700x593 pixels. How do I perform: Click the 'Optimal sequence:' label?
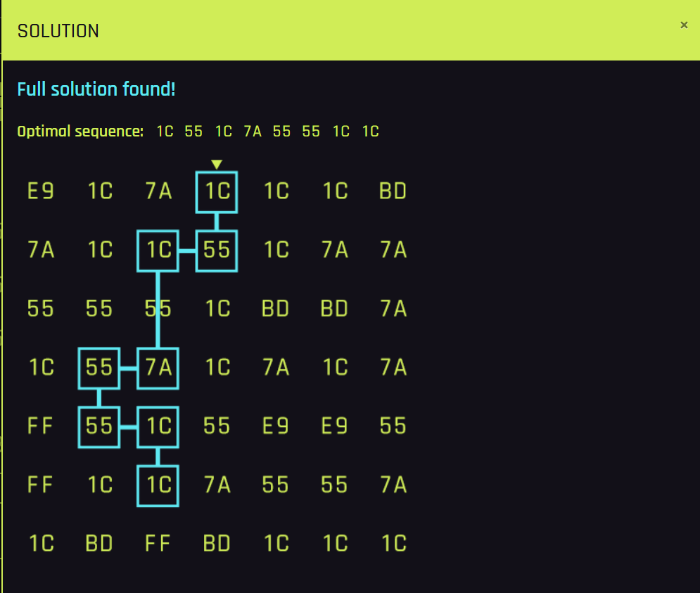coord(80,132)
